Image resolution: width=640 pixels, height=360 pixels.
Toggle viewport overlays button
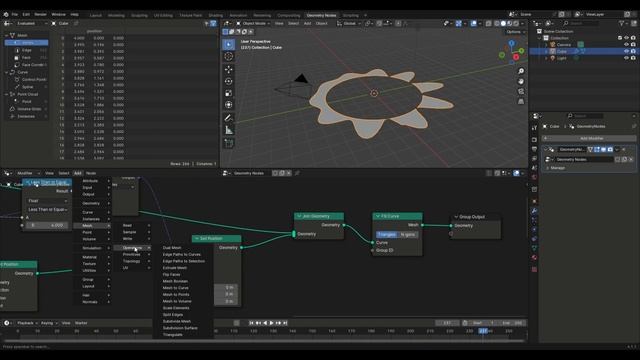click(473, 24)
